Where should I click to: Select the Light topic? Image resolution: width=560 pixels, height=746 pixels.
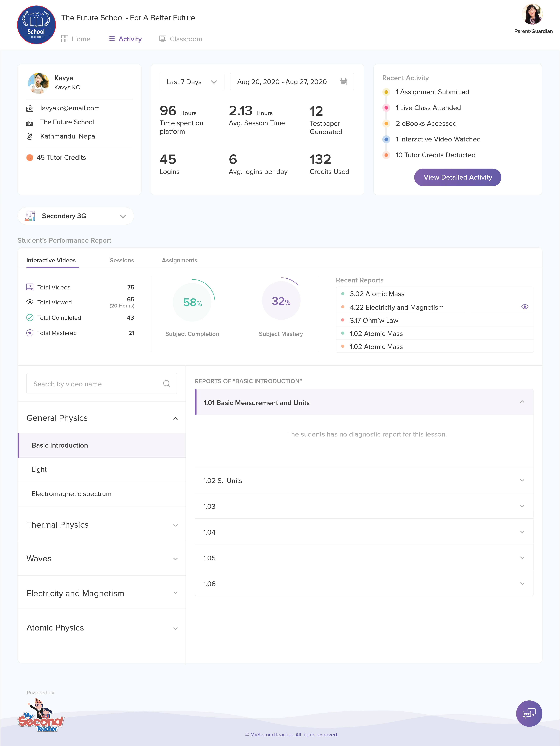(102, 469)
